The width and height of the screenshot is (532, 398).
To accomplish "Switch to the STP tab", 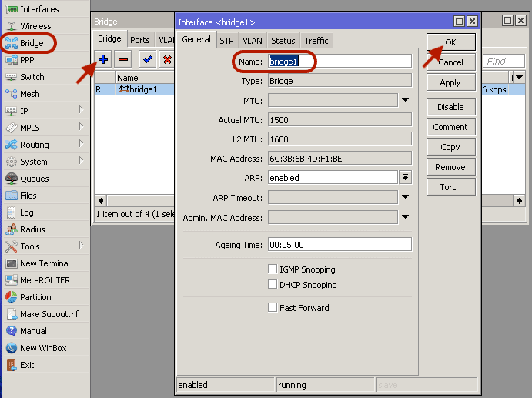I will pyautogui.click(x=226, y=41).
